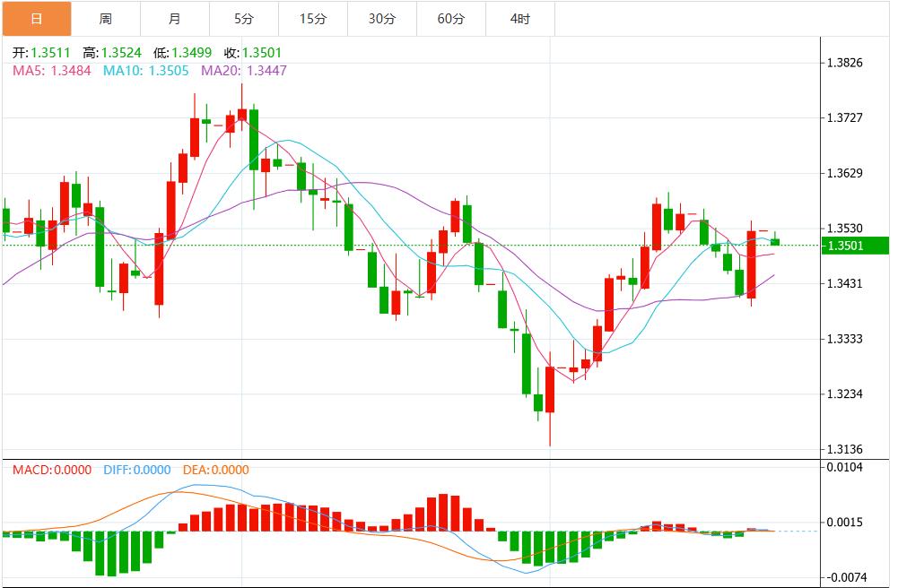Screen dimensions: 898x588
Task: Click the highlighted 日 daily tab
Action: point(37,17)
